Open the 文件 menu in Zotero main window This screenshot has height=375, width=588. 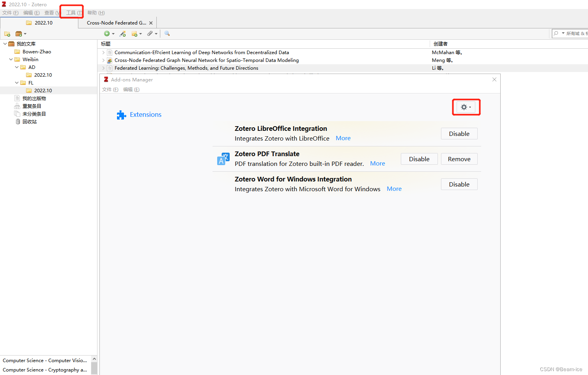pyautogui.click(x=11, y=13)
